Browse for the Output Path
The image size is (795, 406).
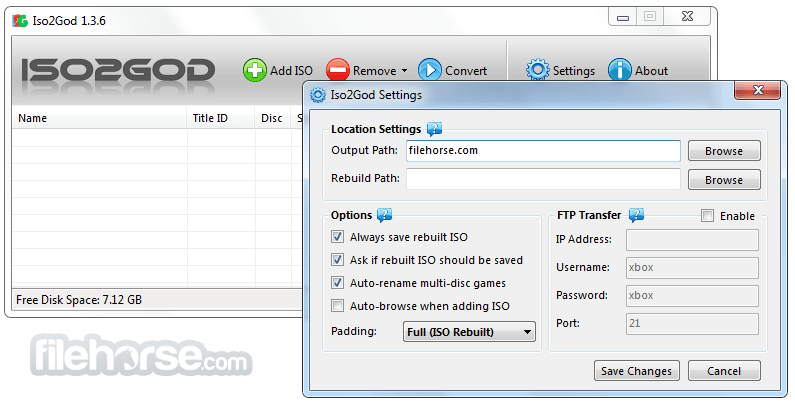724,151
